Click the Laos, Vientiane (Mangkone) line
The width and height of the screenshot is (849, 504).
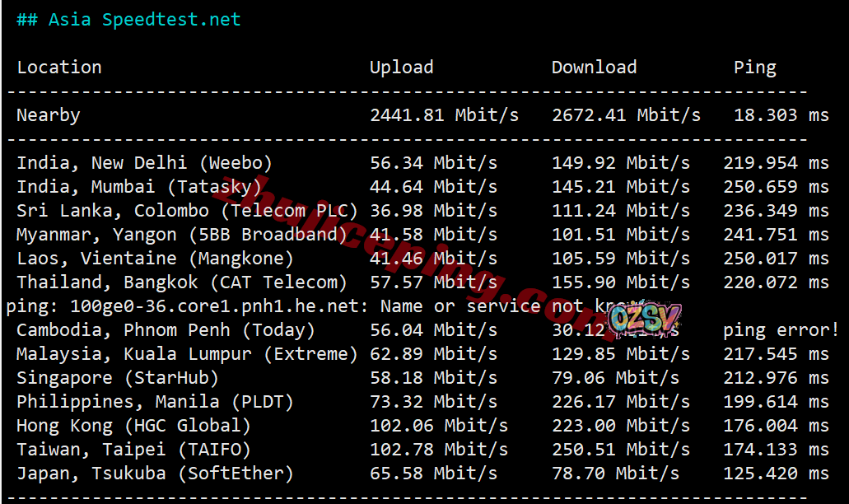pyautogui.click(x=155, y=259)
